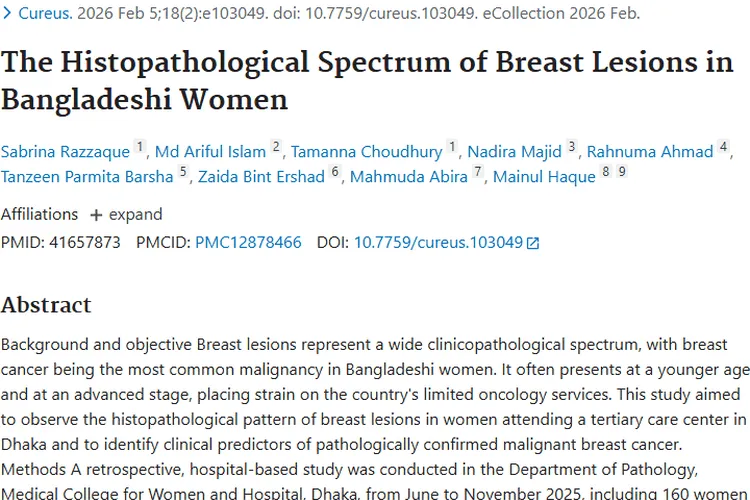Click affiliation superscript 3 after Nadira Majid
The width and height of the screenshot is (750, 500).
point(572,147)
